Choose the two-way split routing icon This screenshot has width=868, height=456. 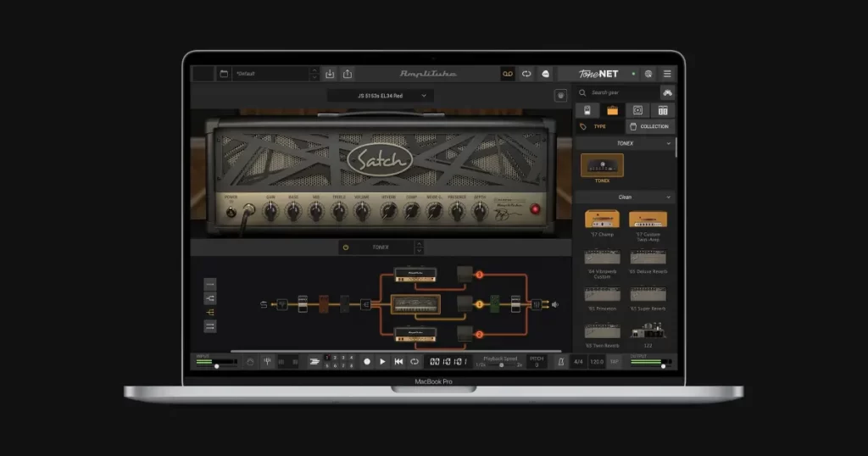(x=210, y=298)
